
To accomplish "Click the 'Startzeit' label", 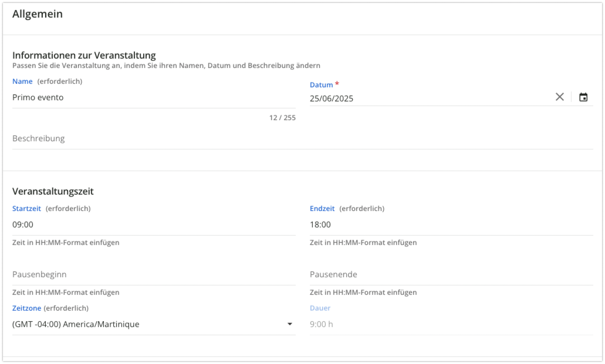I will pyautogui.click(x=27, y=208).
